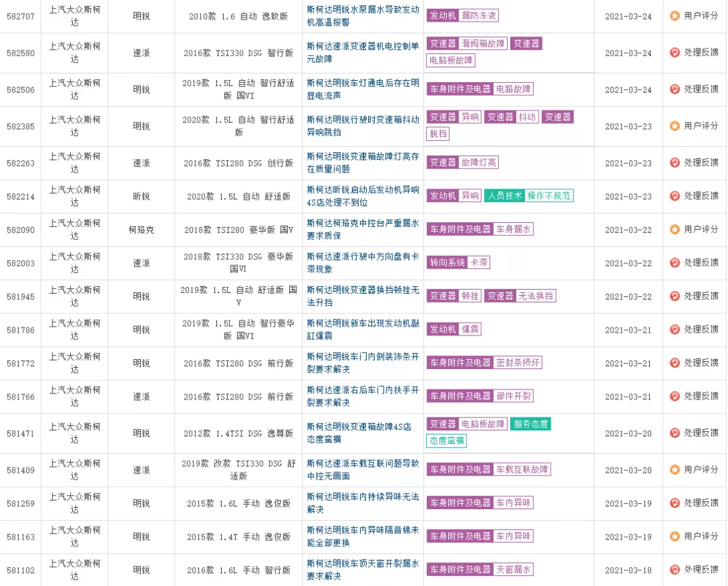Open complaint 斯柯达明锐变速器换挡顿挫无法升挡

tap(363, 296)
